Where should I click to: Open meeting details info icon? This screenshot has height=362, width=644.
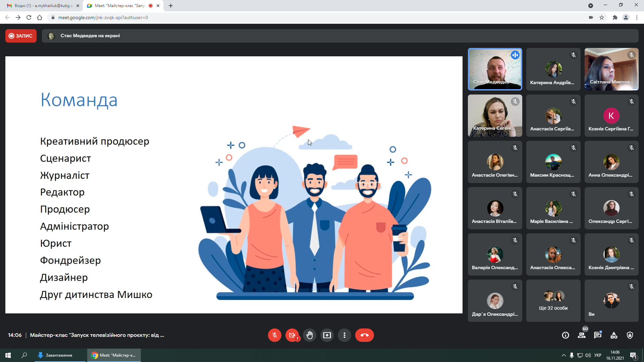tap(566, 335)
